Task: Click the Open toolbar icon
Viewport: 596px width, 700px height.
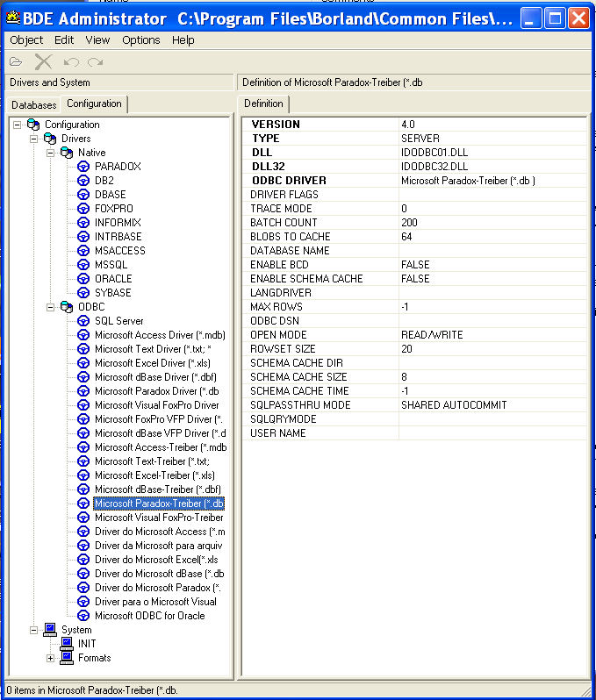Action: tap(16, 61)
